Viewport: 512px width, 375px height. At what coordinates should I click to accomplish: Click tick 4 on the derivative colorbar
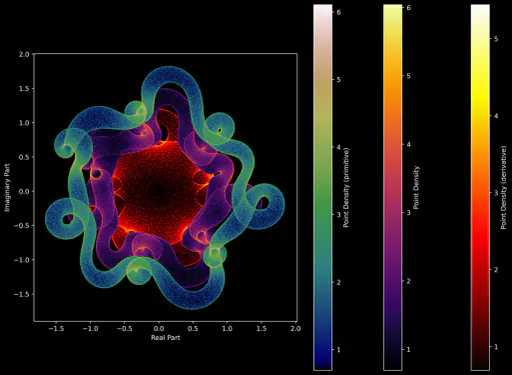click(496, 116)
